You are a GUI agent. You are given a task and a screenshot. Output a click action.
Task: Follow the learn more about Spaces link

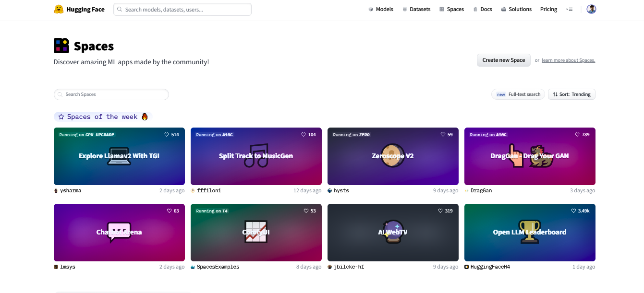coord(568,60)
